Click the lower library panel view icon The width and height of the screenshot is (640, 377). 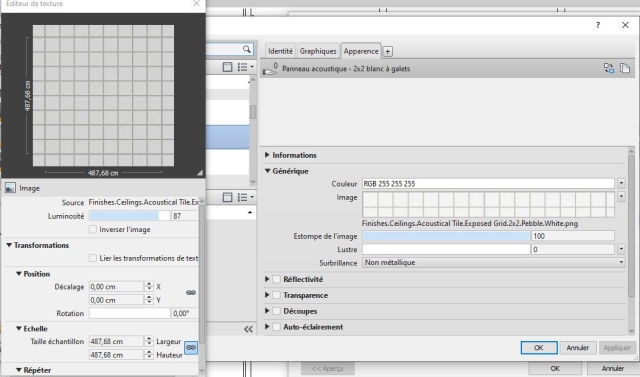coord(227,197)
